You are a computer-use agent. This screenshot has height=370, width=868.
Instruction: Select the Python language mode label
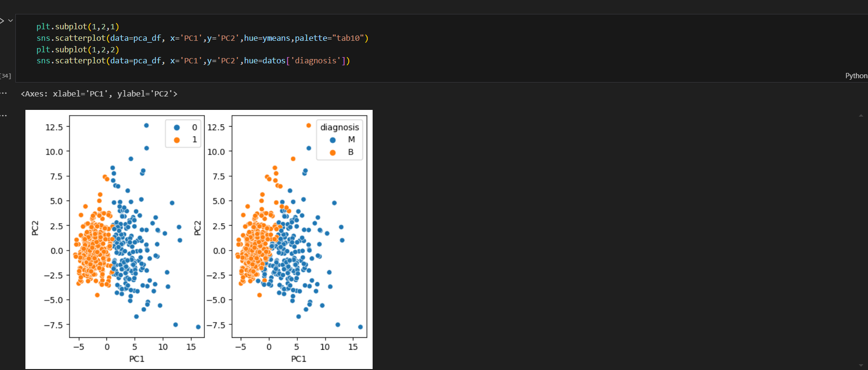tap(856, 76)
